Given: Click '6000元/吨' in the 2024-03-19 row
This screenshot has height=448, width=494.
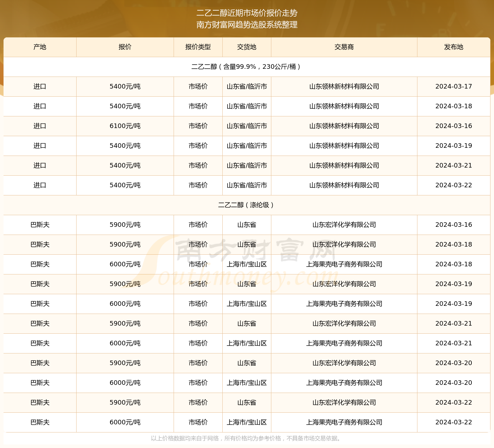Looking at the screenshot, I should coord(125,304).
